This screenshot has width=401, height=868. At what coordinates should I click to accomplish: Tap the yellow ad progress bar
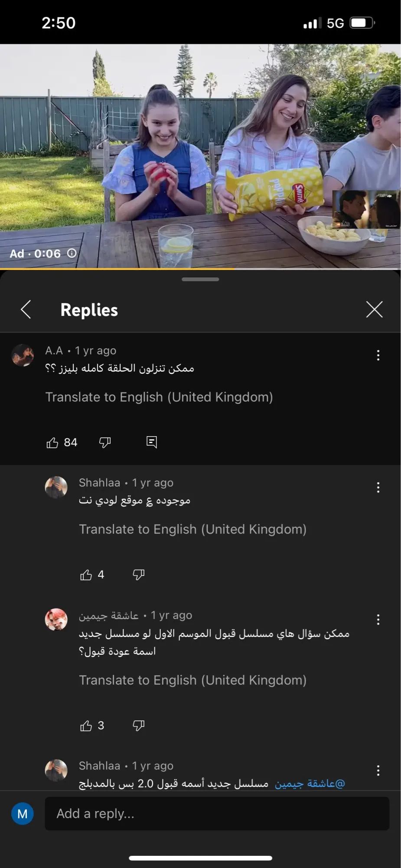click(x=117, y=269)
